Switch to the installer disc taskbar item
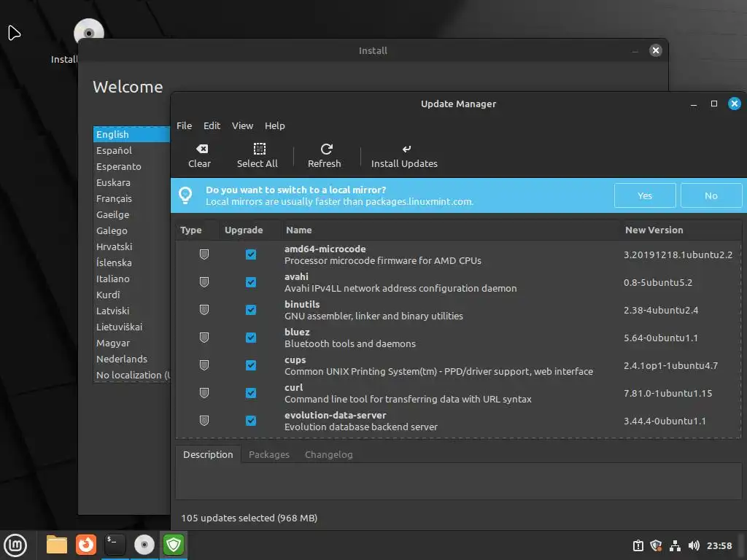This screenshot has height=560, width=747. pyautogui.click(x=144, y=545)
